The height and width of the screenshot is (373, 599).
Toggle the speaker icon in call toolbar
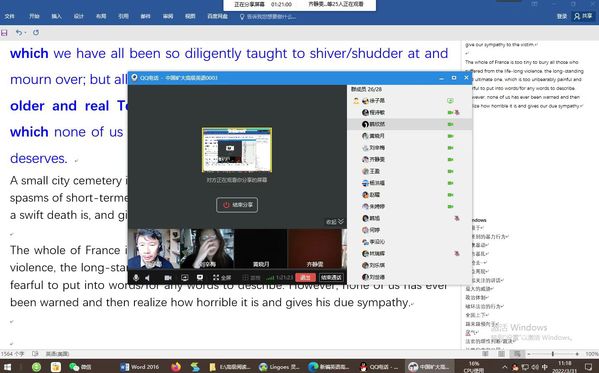pyautogui.click(x=147, y=278)
